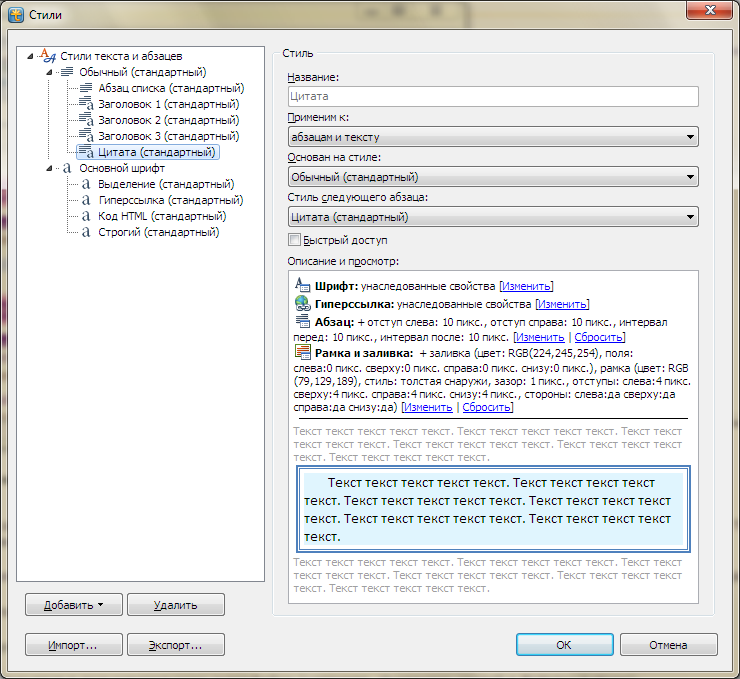Click the Рамка и заливка icon
Viewport: 740px width, 679px height.
coord(303,352)
